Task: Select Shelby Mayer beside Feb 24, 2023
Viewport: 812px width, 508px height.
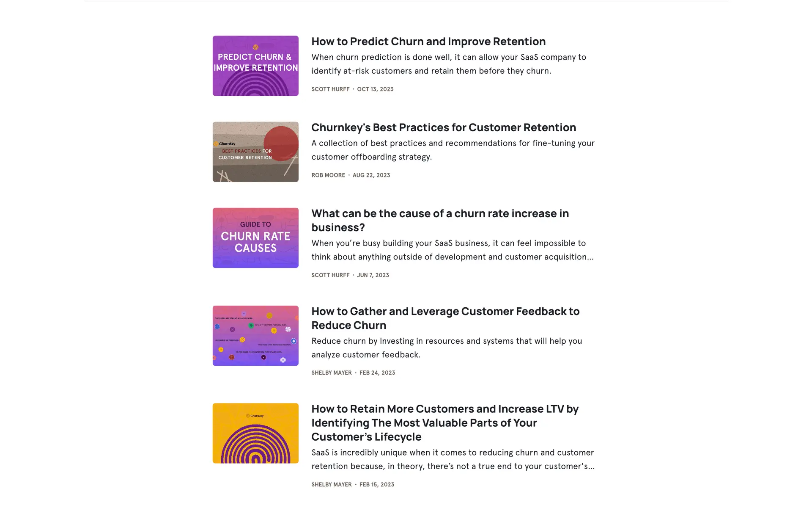Action: pyautogui.click(x=331, y=373)
